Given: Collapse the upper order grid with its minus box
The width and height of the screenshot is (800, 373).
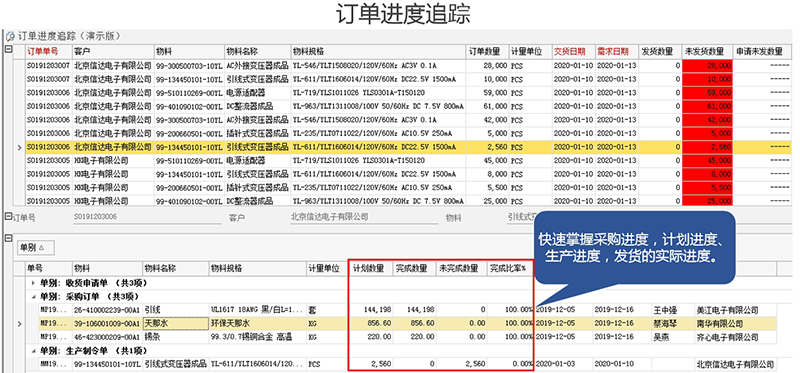Looking at the screenshot, I should coord(8,49).
